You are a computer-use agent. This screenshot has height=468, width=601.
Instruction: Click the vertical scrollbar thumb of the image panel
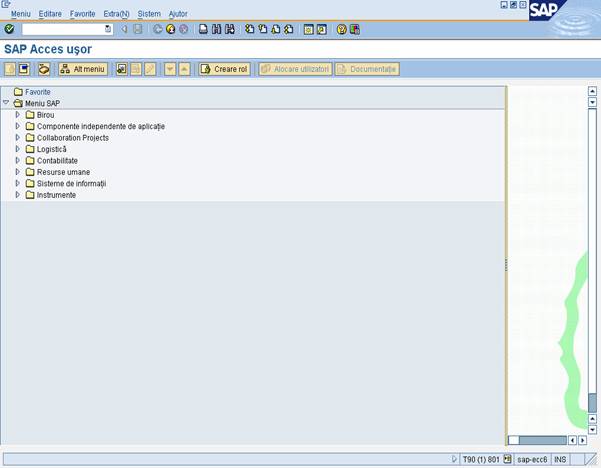(592, 402)
